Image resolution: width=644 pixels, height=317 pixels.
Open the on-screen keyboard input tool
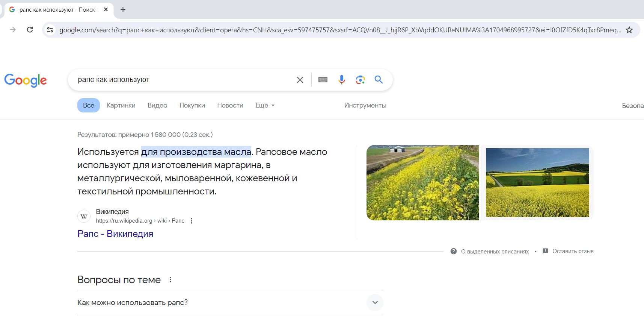tap(323, 80)
